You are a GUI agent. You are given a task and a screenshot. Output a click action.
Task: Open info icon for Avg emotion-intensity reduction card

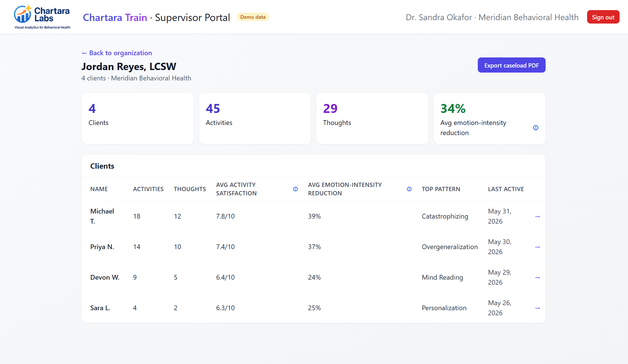point(536,128)
